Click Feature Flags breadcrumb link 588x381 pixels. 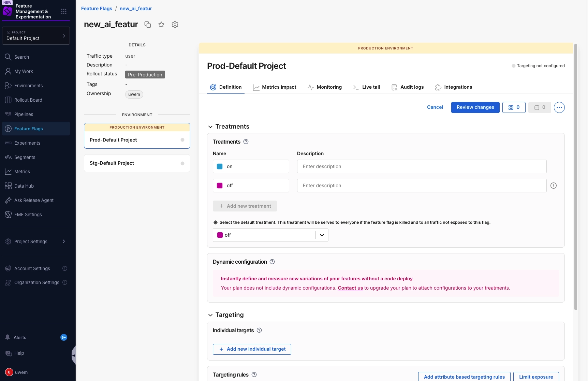tap(97, 9)
